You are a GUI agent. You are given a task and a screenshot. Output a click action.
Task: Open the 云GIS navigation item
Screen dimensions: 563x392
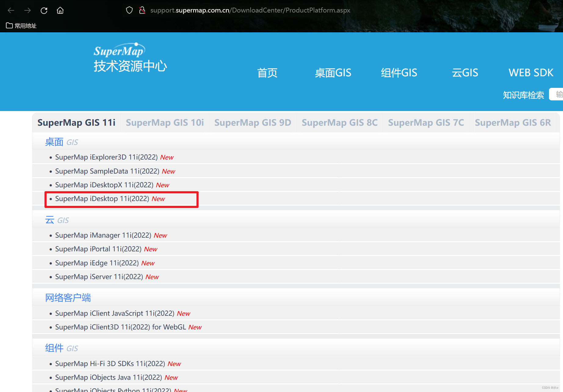[x=465, y=73]
